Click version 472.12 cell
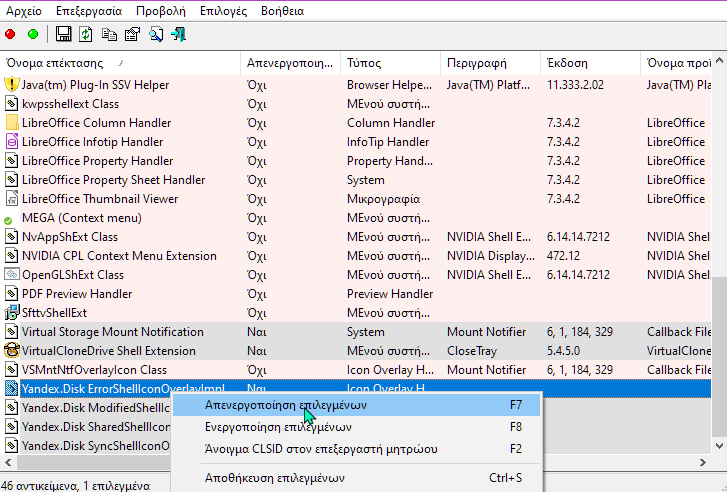 pyautogui.click(x=563, y=256)
